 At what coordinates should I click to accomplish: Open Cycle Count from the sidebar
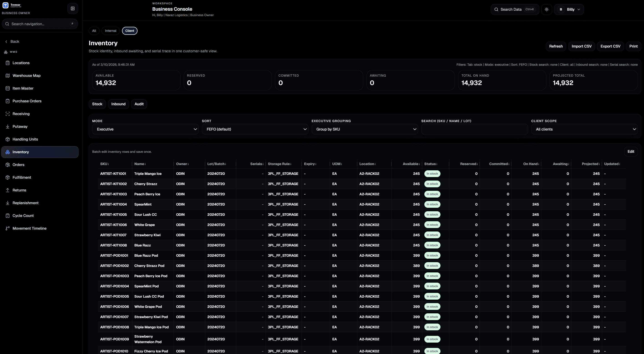click(x=23, y=216)
